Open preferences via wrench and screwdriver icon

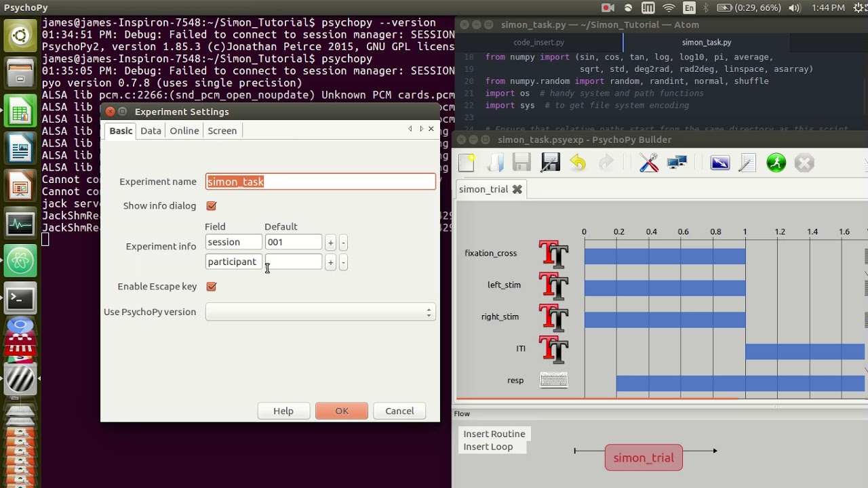649,163
